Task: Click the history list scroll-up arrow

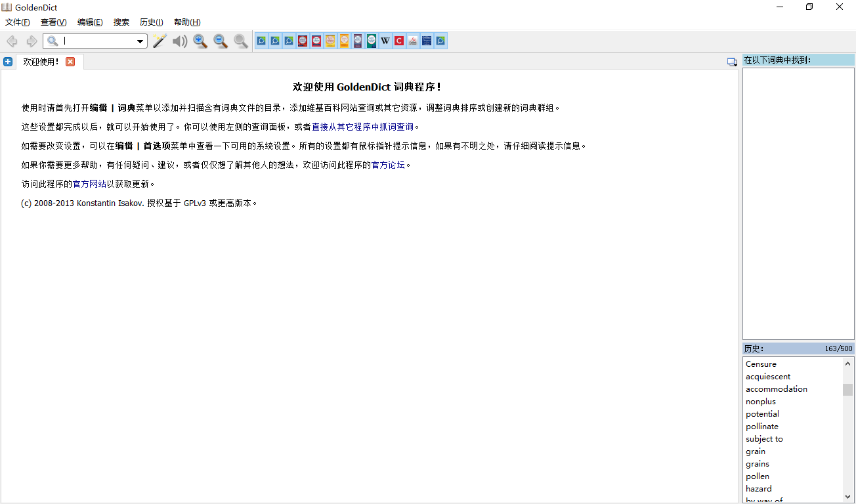Action: (848, 364)
